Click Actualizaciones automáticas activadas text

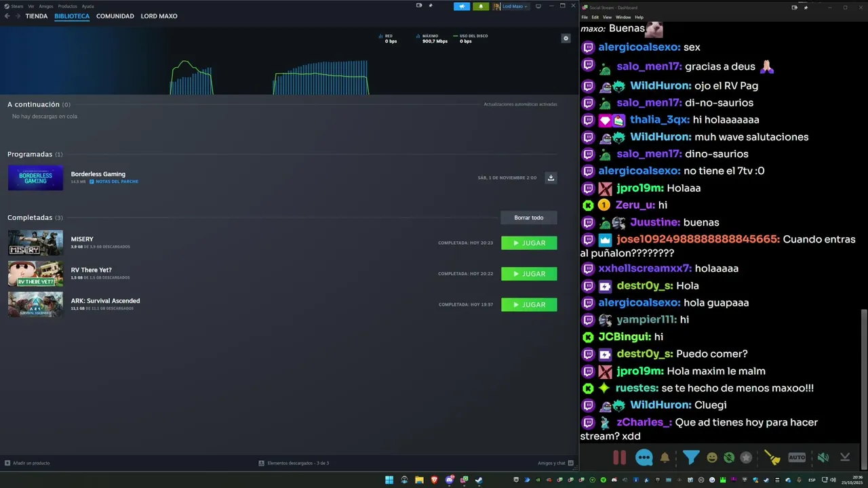[520, 104]
